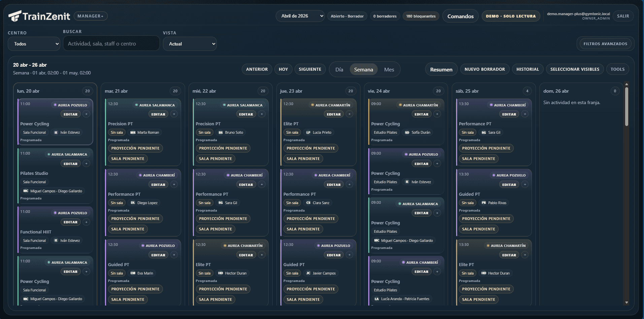This screenshot has width=644, height=319.
Task: Open the Comandos menu
Action: click(460, 16)
